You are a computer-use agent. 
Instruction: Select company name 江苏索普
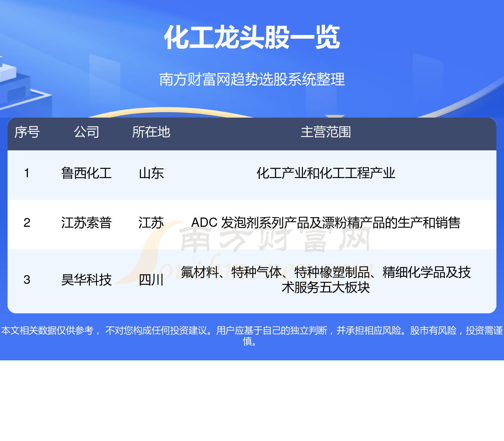point(87,223)
